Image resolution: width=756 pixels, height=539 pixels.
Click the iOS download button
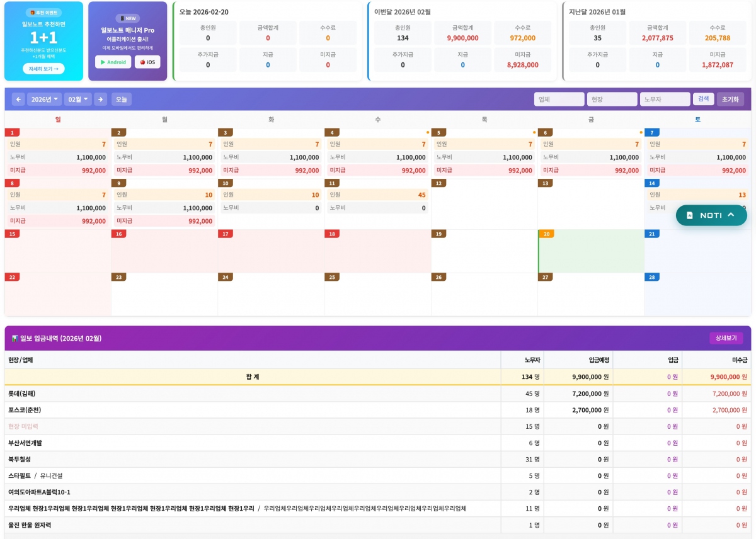pyautogui.click(x=147, y=62)
